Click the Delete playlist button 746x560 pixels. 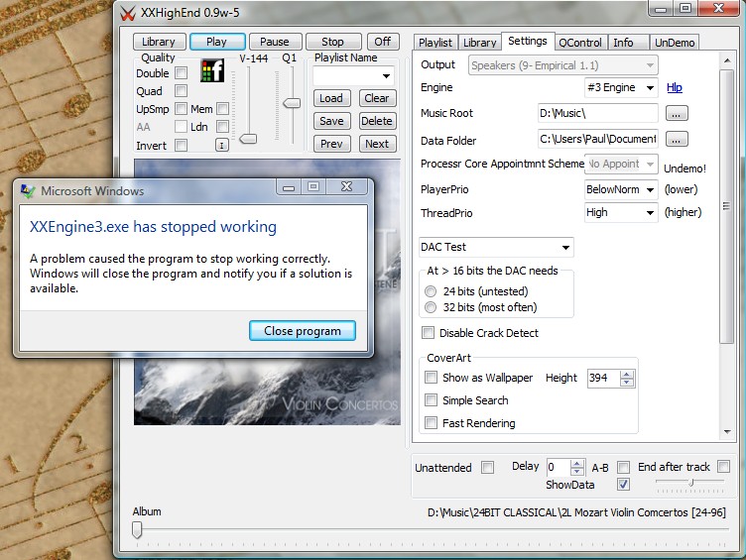coord(377,121)
